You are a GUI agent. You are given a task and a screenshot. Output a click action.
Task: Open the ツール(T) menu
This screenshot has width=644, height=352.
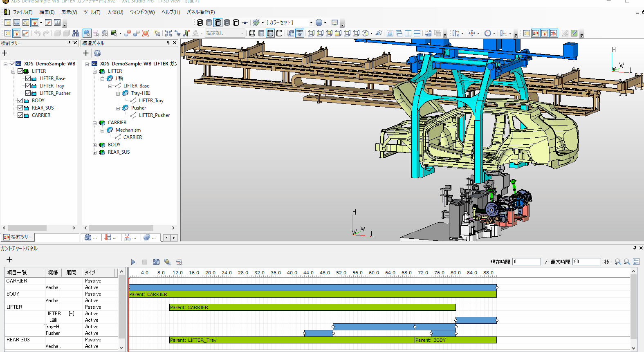92,12
